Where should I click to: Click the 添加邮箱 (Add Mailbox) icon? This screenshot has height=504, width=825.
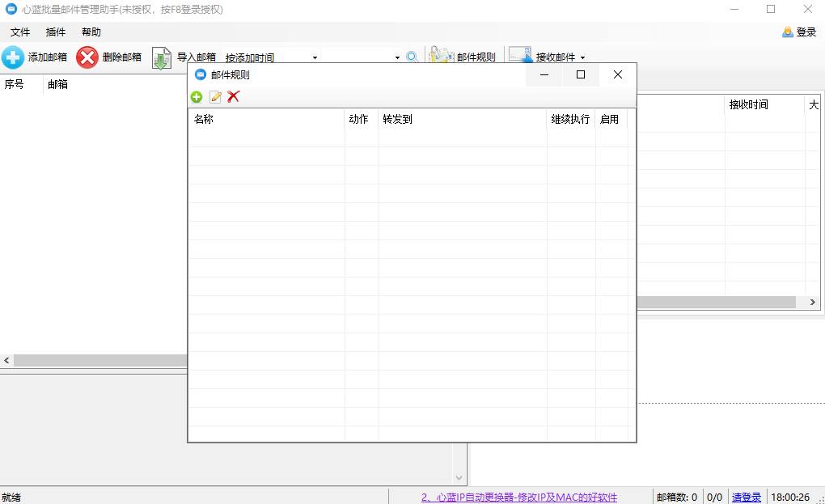(x=13, y=57)
